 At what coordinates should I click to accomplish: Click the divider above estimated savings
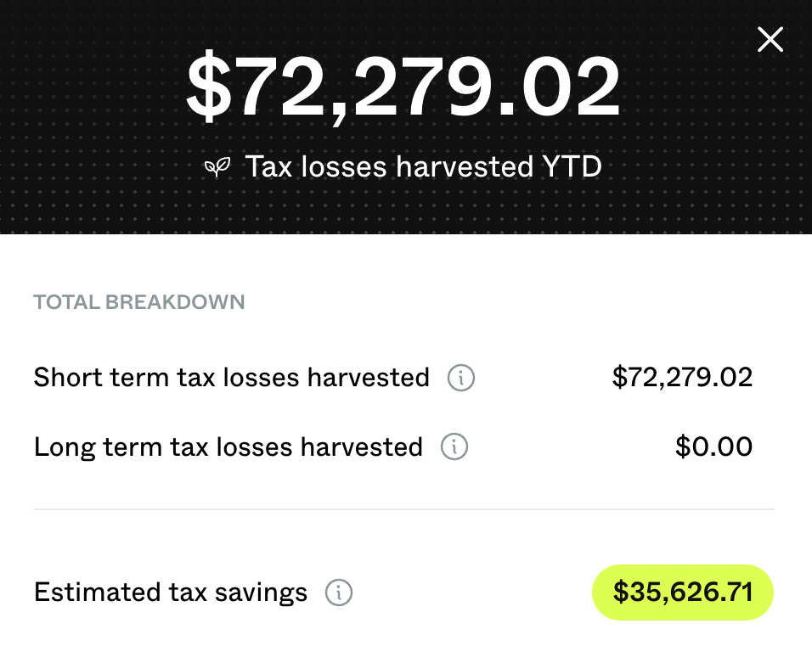(403, 509)
